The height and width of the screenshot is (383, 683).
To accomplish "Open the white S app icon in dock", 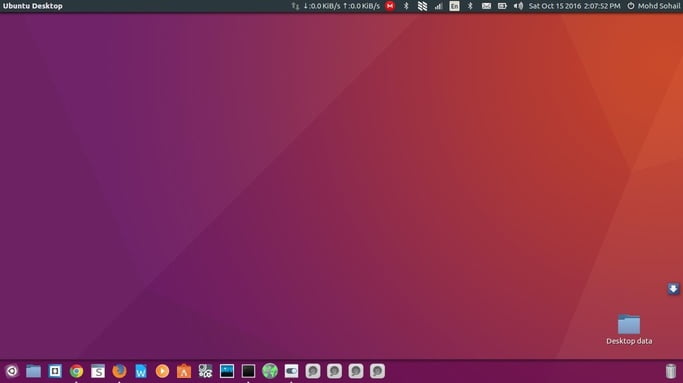I will 98,371.
